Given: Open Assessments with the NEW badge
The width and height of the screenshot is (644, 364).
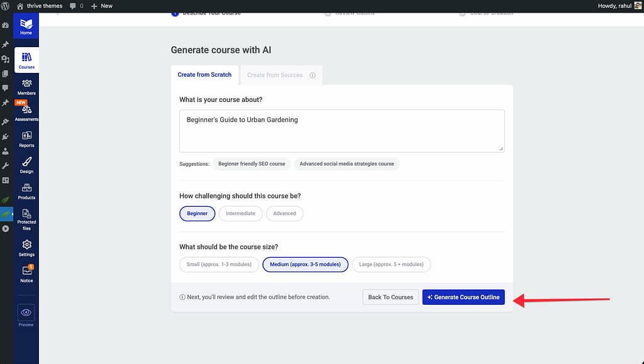Looking at the screenshot, I should pos(26,112).
